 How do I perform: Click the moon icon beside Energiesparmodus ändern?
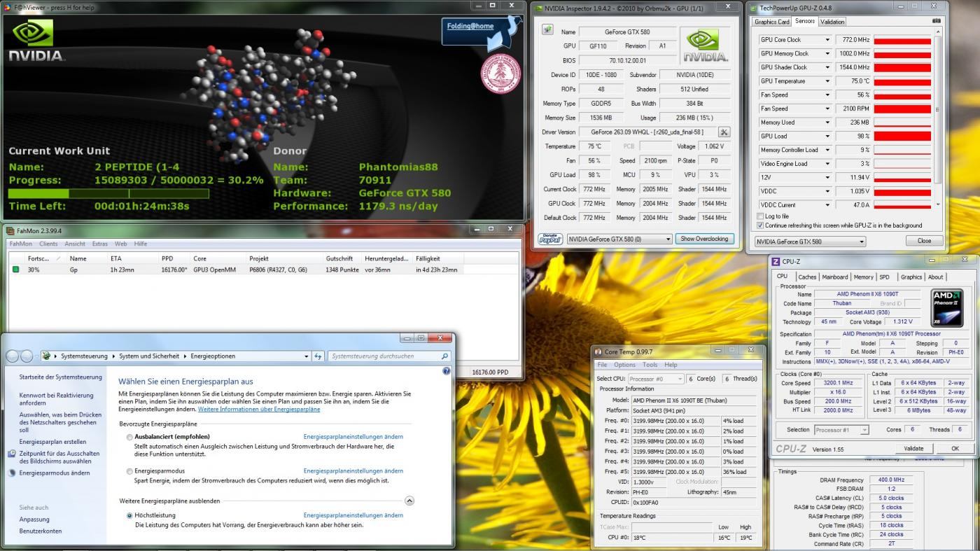coord(12,473)
